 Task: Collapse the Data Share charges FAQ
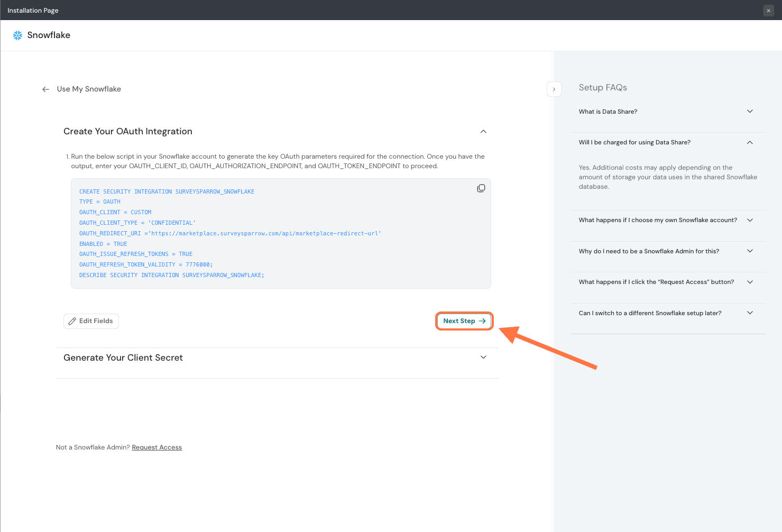click(x=749, y=142)
